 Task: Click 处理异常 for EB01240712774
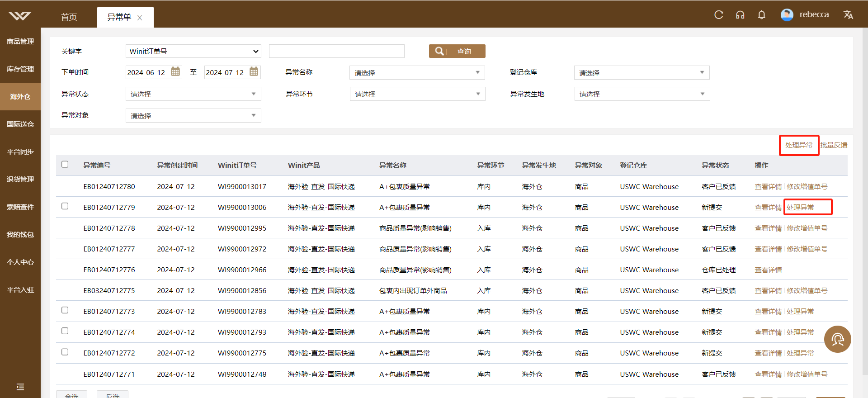point(800,332)
